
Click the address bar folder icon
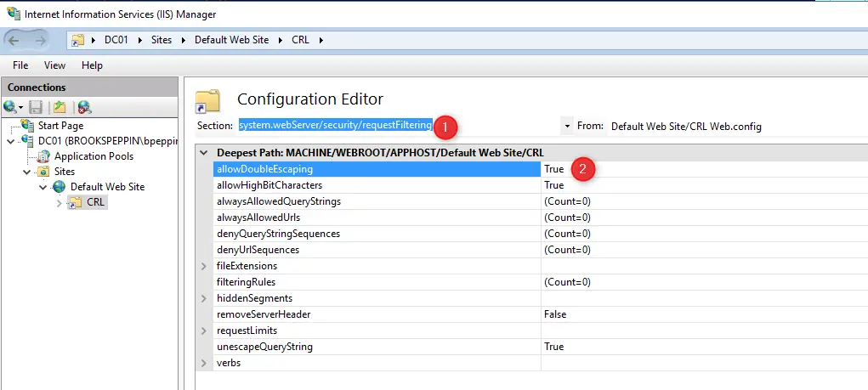78,40
